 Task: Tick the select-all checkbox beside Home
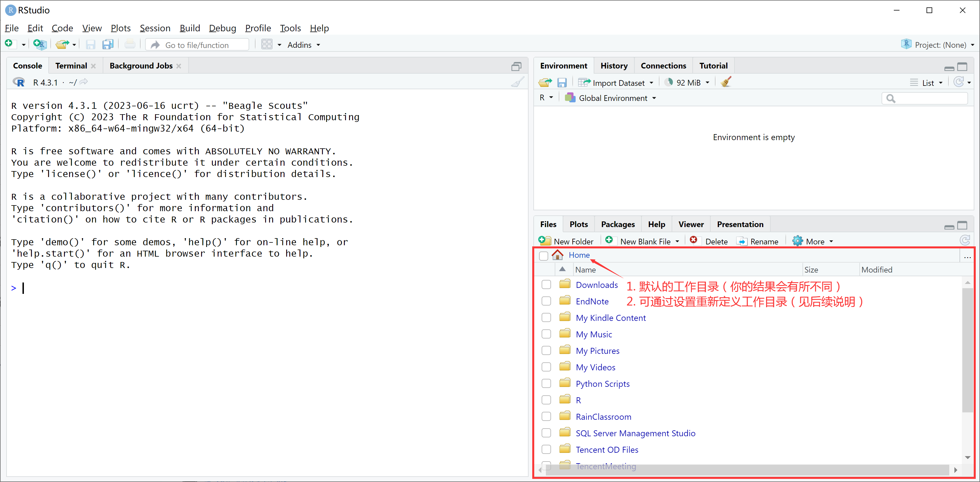[543, 256]
